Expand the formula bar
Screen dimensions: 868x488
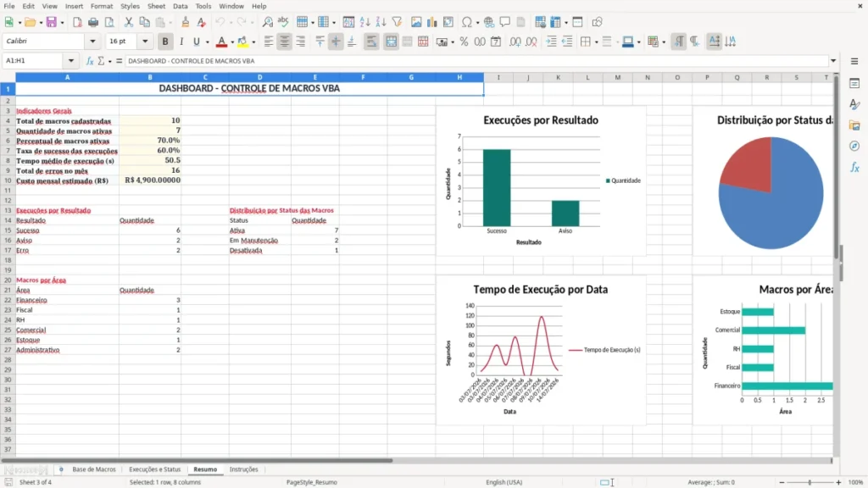pos(833,61)
